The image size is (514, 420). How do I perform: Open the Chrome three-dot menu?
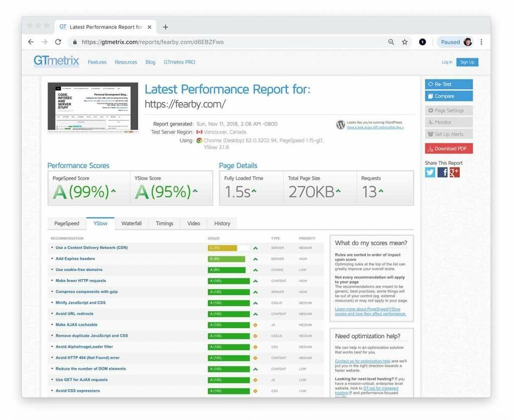481,42
